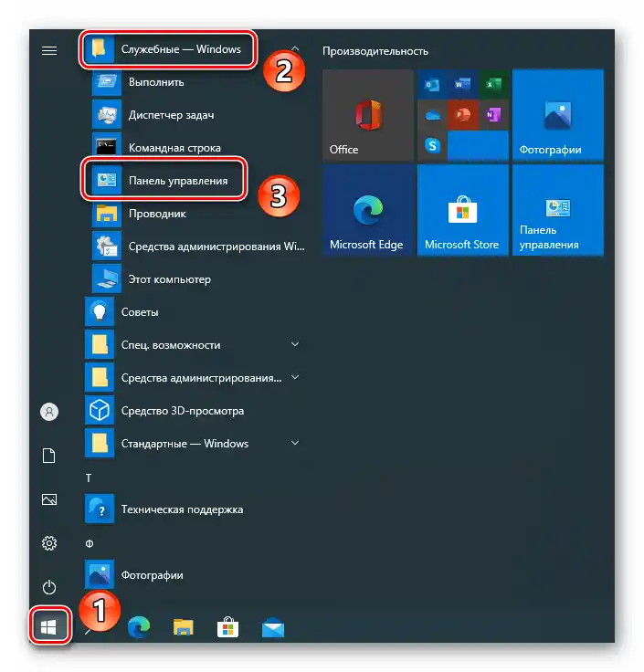The image size is (644, 672).
Task: Launch Диспетчер задач from the list
Action: pos(195,115)
